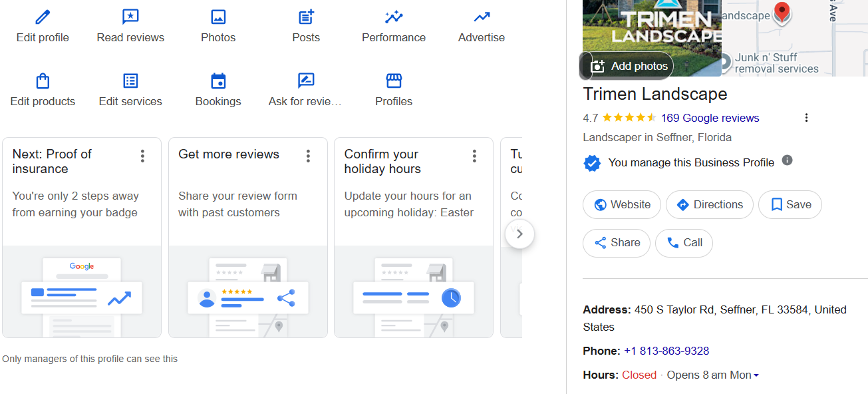This screenshot has height=394, width=868.
Task: Open more options menu beside reviews
Action: pos(806,118)
